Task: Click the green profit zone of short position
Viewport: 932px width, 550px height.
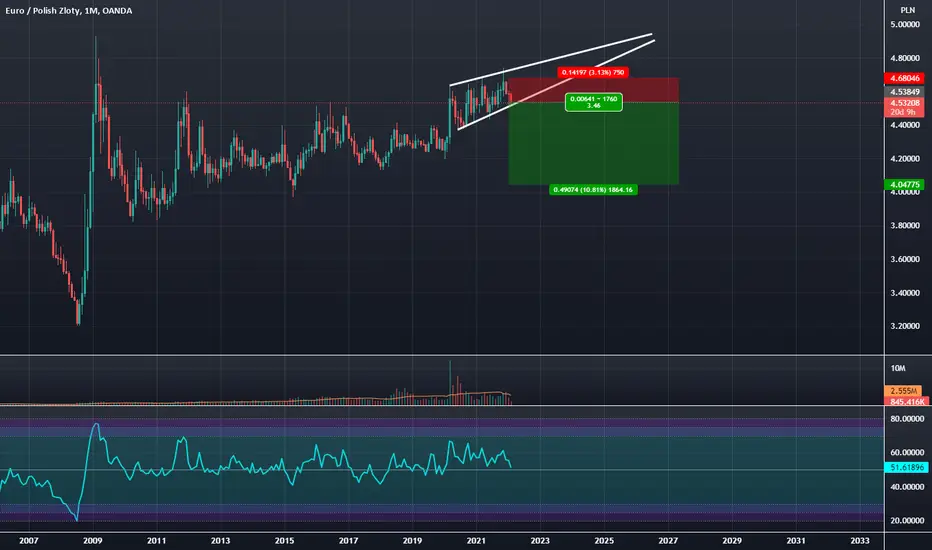Action: pyautogui.click(x=593, y=143)
